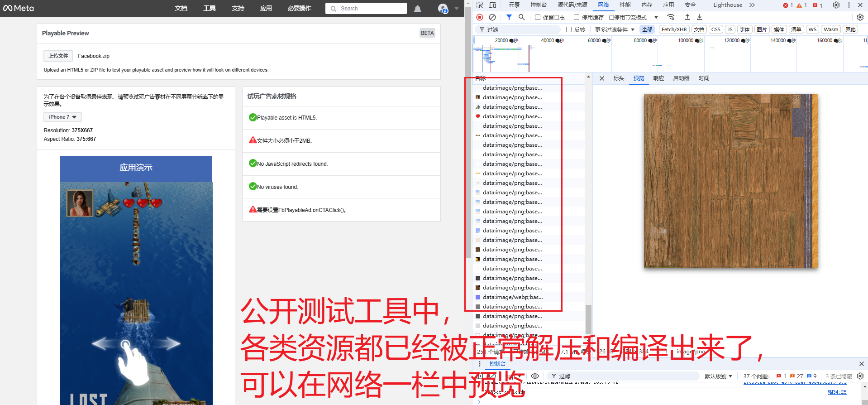The height and width of the screenshot is (405, 868).
Task: Toggle the invert (反转) filter checkbox
Action: 569,29
